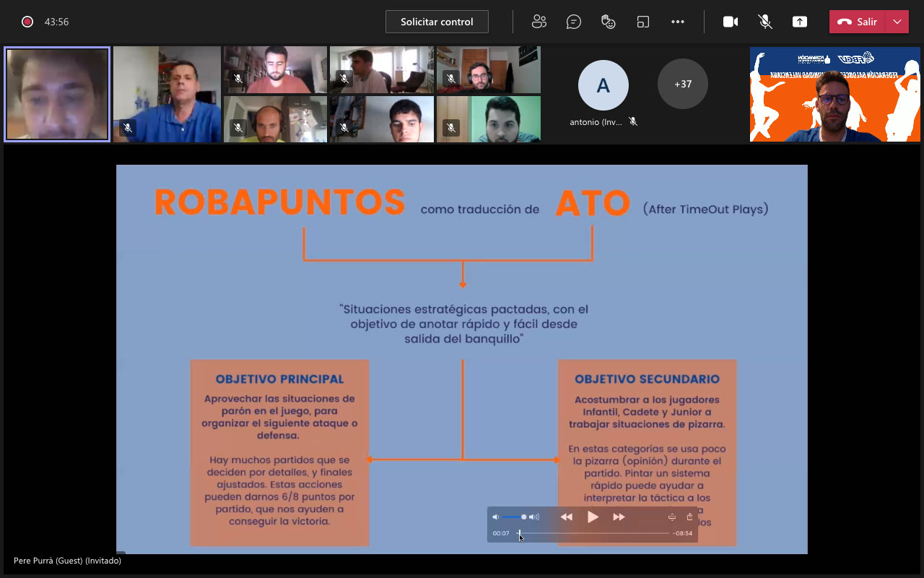Screen dimensions: 924x578
Task: Click muted mic icon on red-shirt tile
Action: [x=237, y=79]
